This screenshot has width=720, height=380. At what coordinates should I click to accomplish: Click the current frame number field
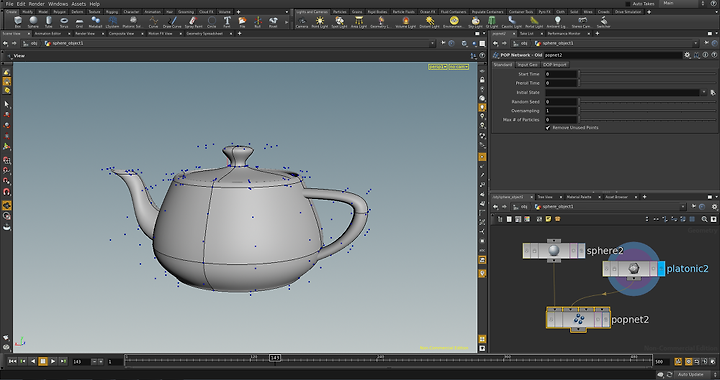(x=81, y=362)
